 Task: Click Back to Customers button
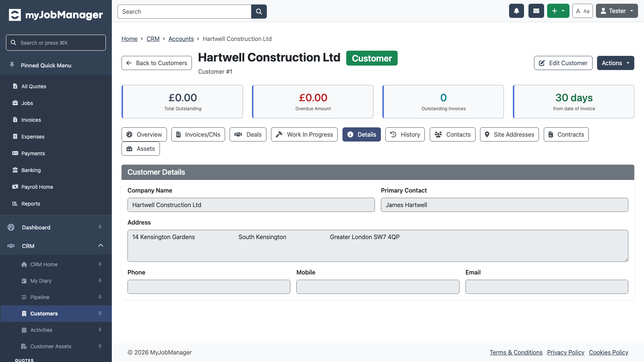pyautogui.click(x=157, y=63)
